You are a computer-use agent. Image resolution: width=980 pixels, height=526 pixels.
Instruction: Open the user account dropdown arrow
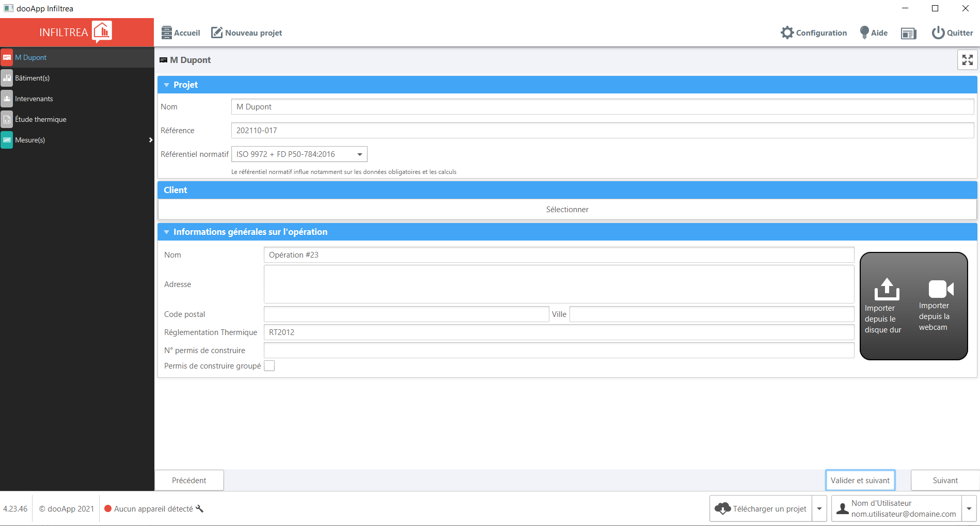point(969,509)
